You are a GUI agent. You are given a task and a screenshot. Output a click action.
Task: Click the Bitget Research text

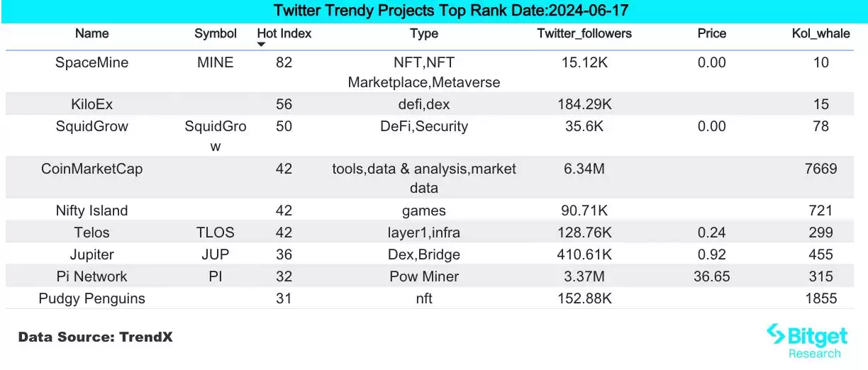815,354
